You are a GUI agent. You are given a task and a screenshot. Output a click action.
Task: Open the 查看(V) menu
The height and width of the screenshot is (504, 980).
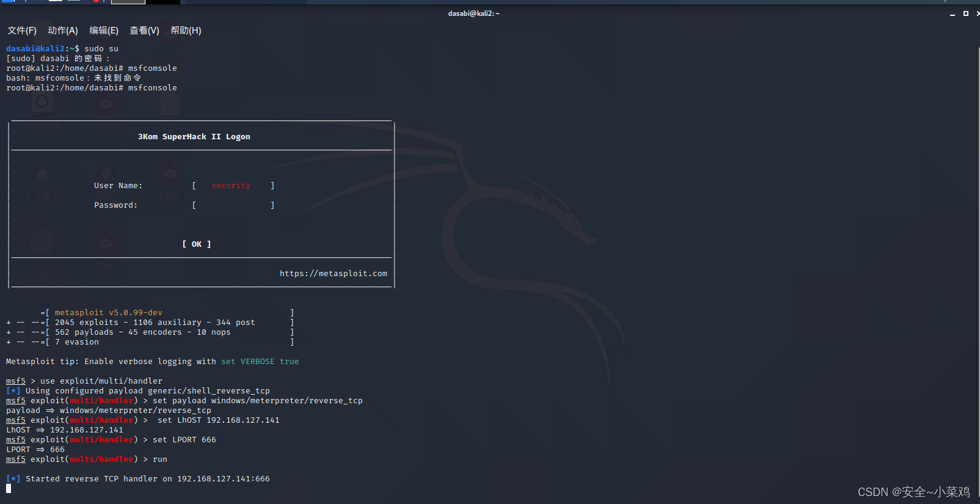[x=144, y=31]
